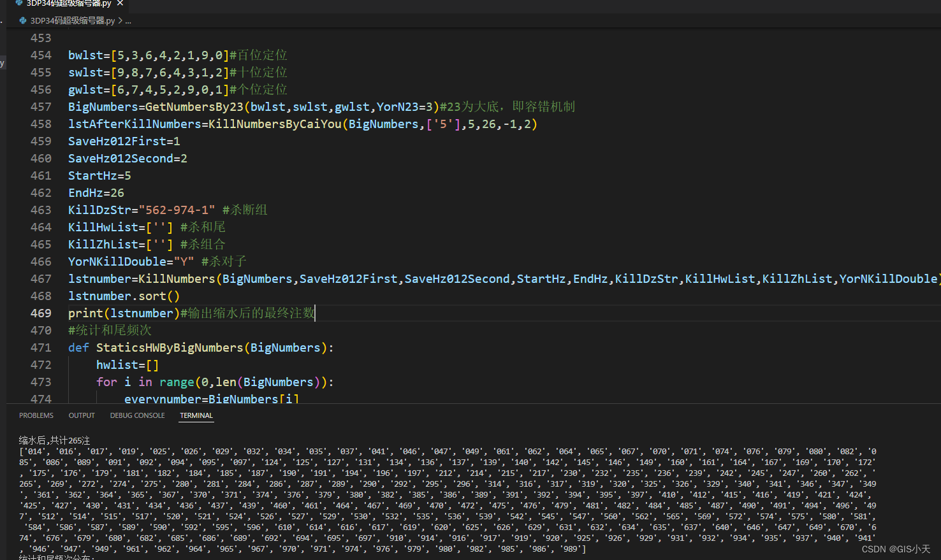Open the DEBUG CONSOLE tab
The image size is (941, 560).
(137, 415)
